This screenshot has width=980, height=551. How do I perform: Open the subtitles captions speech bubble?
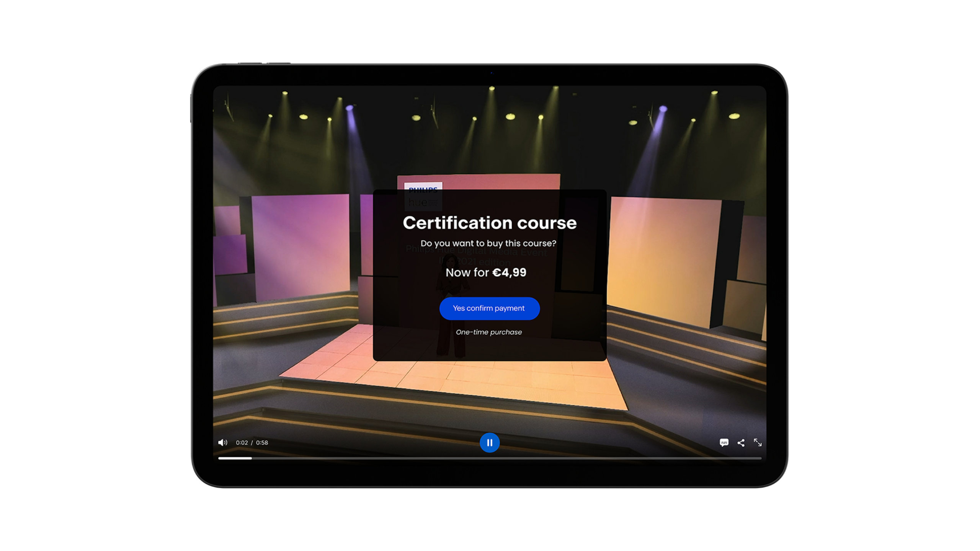[x=724, y=443]
